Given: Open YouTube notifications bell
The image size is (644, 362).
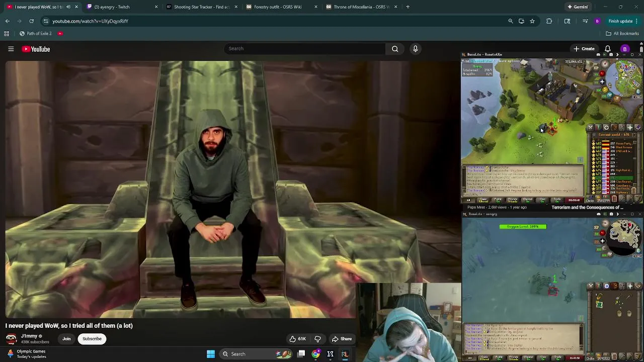Looking at the screenshot, I should [x=607, y=49].
